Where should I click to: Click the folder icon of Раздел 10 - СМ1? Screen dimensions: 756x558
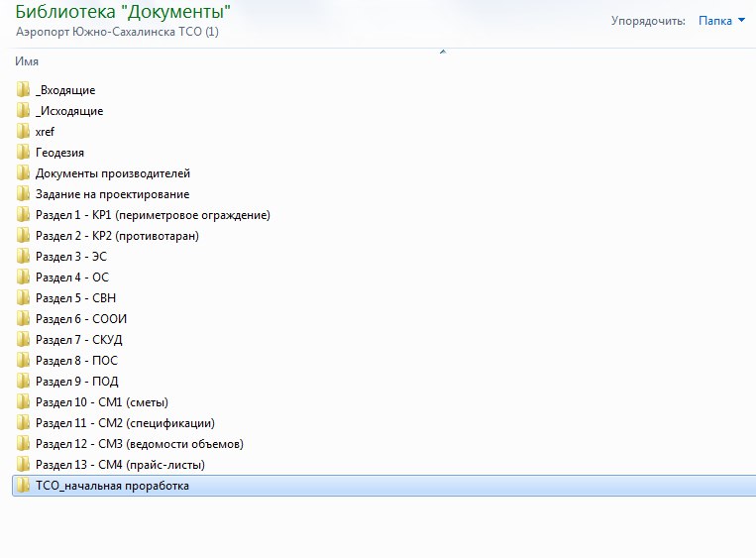coord(23,401)
